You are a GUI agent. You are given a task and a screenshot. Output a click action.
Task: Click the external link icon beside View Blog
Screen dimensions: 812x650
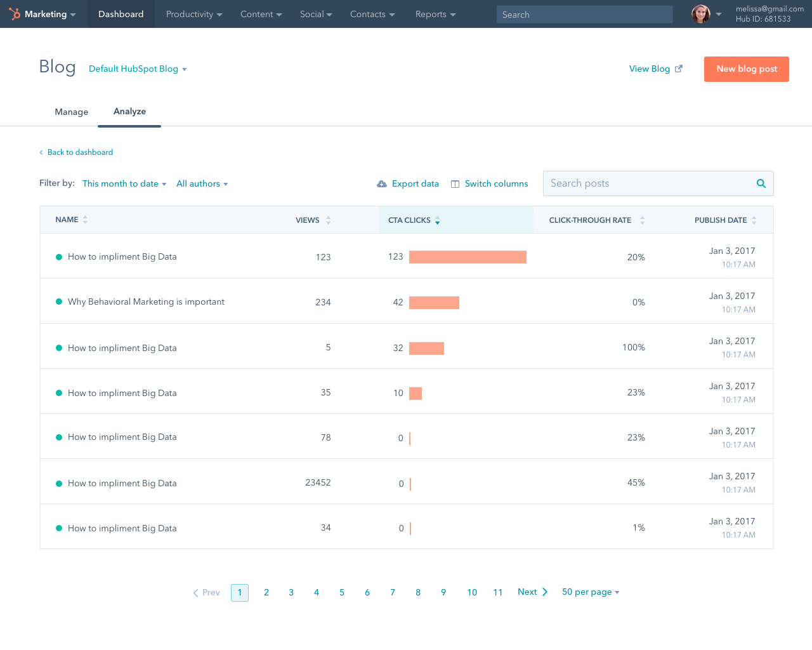coord(679,69)
